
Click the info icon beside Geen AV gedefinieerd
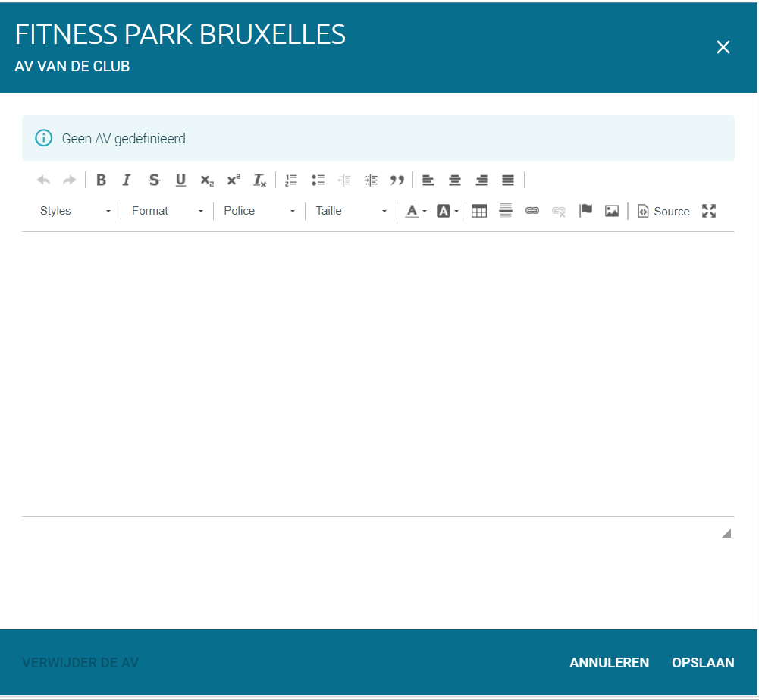pyautogui.click(x=43, y=138)
